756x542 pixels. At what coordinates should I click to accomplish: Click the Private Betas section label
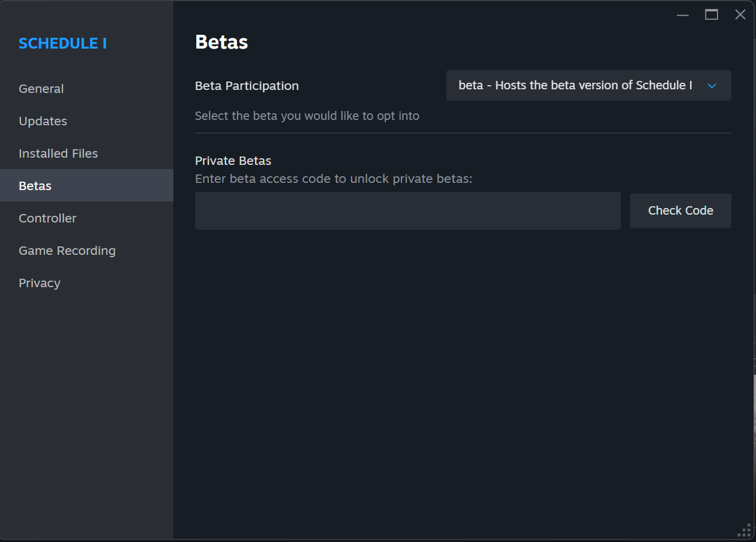(233, 161)
